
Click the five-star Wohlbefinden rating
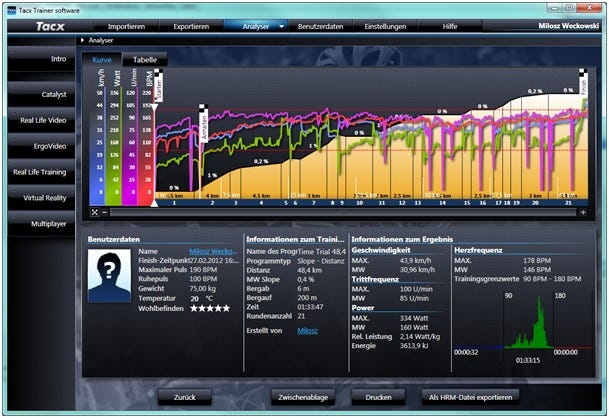coord(210,308)
